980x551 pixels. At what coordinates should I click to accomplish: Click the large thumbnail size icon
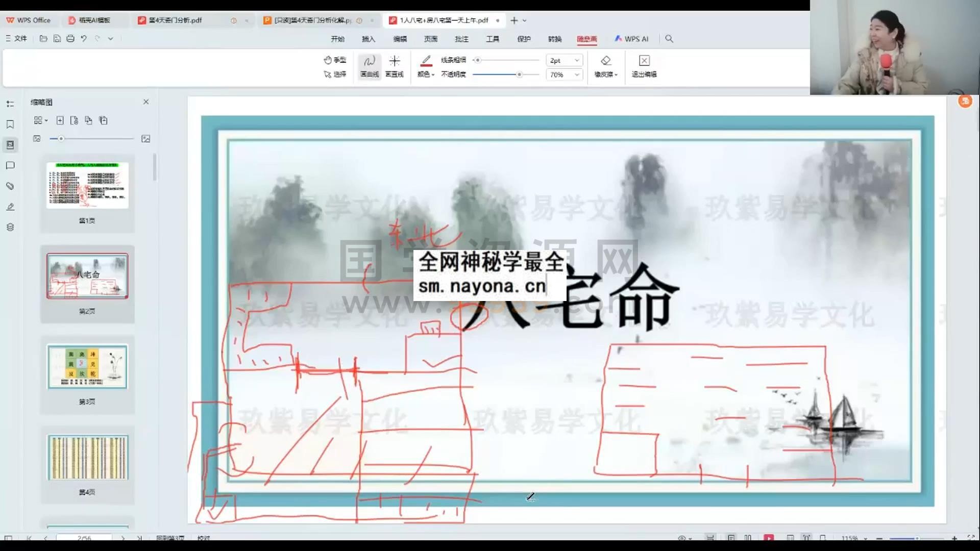pos(146,139)
